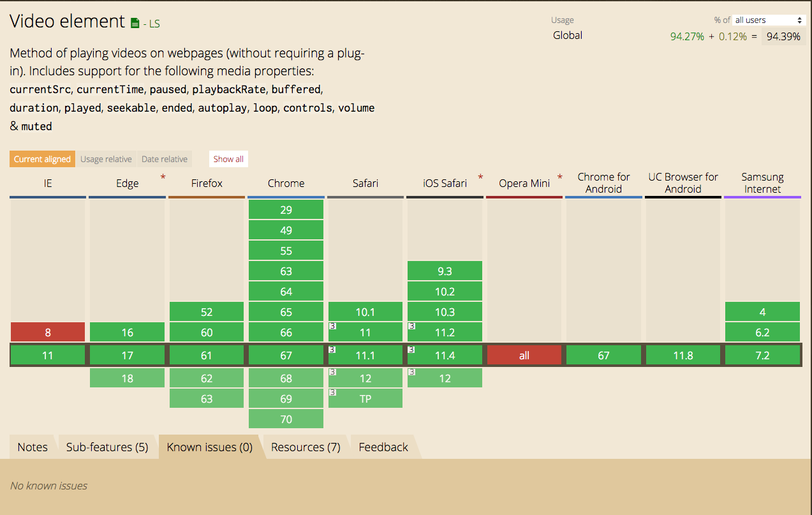
Task: Open the LS spec document icon
Action: tap(135, 23)
